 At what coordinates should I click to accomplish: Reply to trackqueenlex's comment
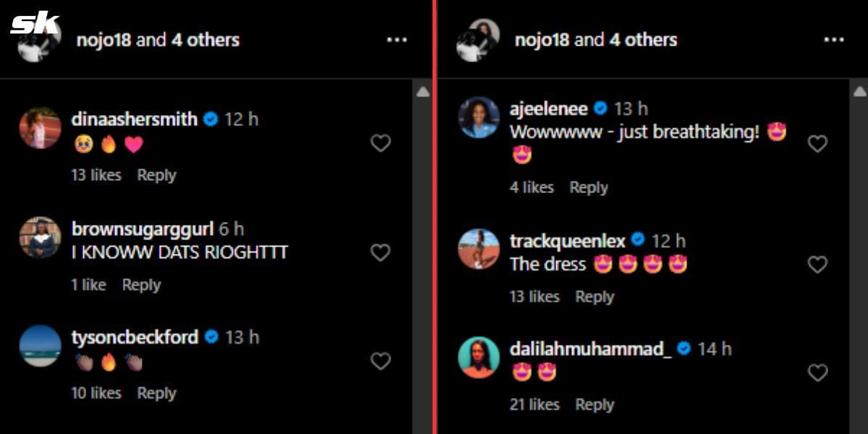(595, 297)
